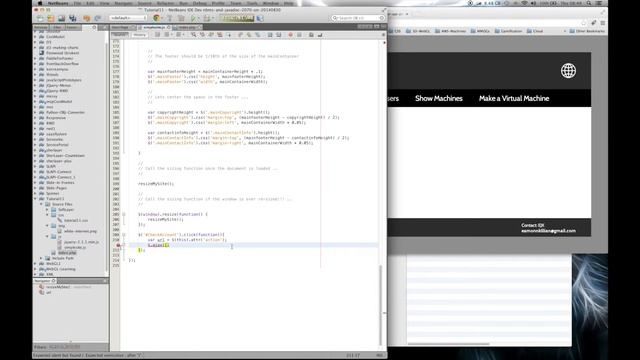Click the New Project toolbar icon
Image resolution: width=640 pixels, height=360 pixels.
click(x=51, y=18)
